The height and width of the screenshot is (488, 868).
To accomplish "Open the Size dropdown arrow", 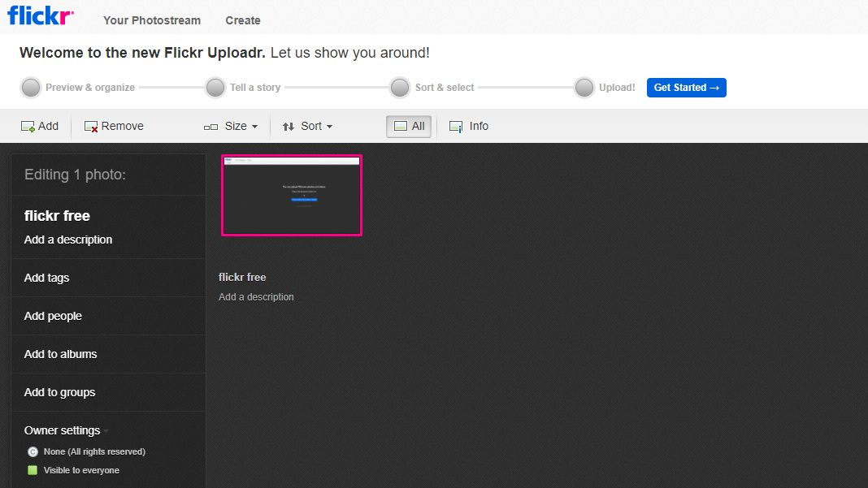I will tap(254, 127).
